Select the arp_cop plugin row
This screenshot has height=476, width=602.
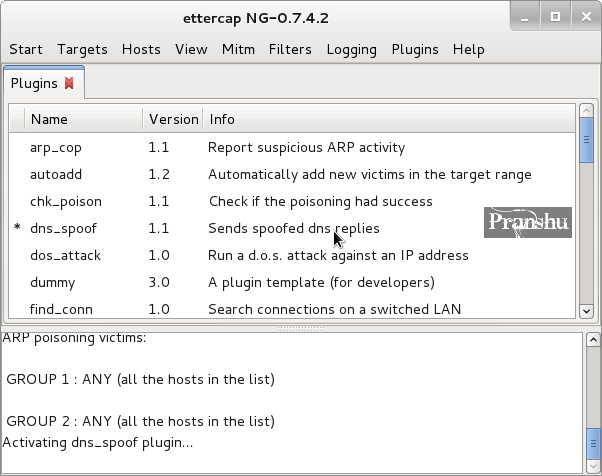click(292, 147)
